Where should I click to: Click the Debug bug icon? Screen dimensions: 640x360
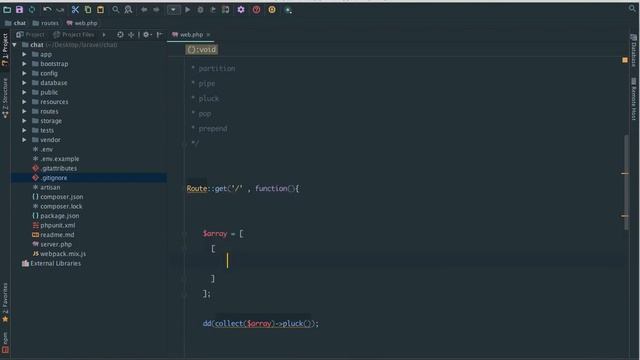point(200,9)
